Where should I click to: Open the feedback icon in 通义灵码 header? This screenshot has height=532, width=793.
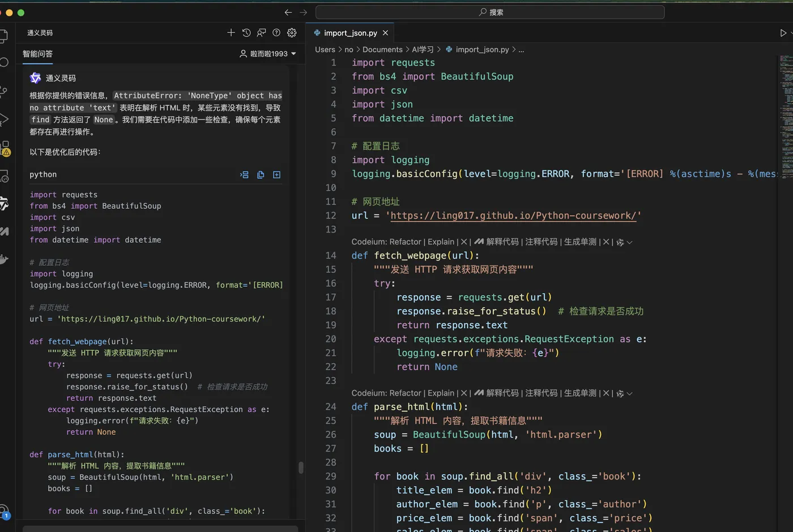coord(261,33)
